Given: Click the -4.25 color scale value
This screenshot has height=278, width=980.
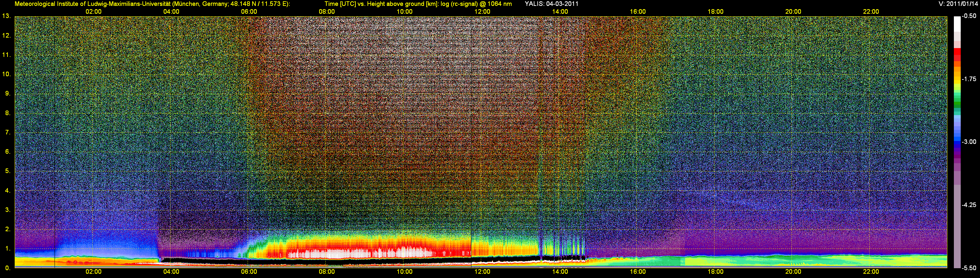Looking at the screenshot, I should click(969, 205).
